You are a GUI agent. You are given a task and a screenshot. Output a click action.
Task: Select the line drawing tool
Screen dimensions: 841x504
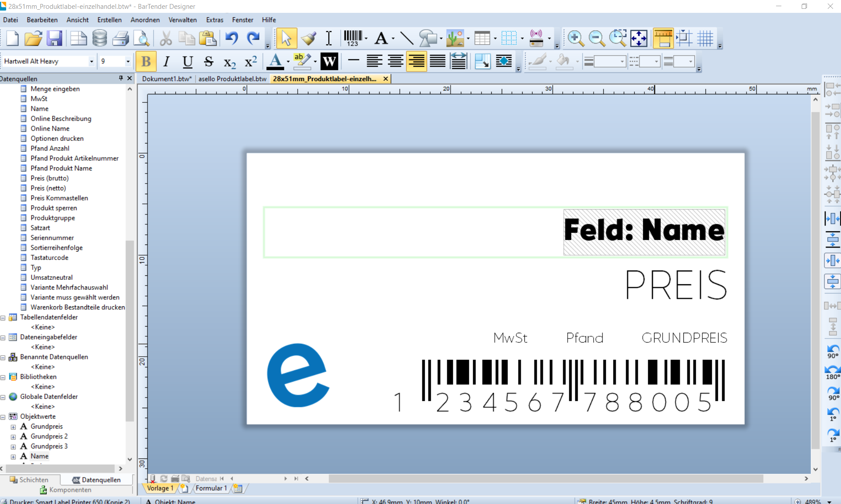pos(406,38)
